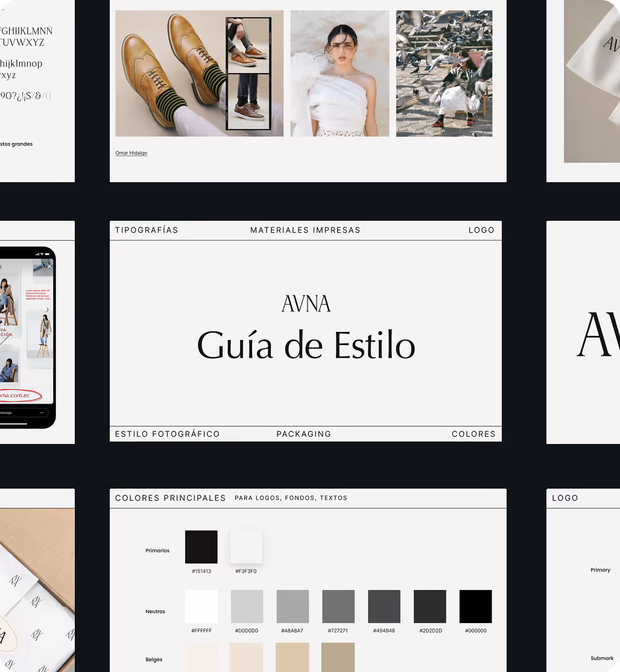Close the story with the X icon
This screenshot has width=620, height=672.
pyautogui.click(x=50, y=266)
